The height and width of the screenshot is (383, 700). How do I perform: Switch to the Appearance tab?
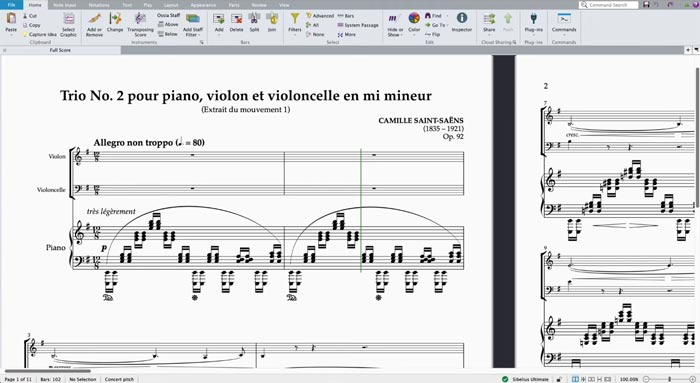pyautogui.click(x=203, y=5)
